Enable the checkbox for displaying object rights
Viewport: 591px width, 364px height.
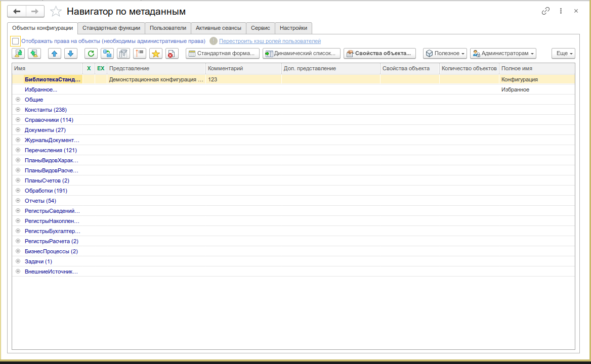[16, 41]
